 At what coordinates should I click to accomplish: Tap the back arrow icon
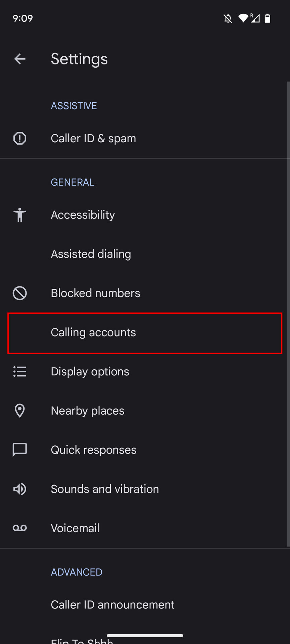pos(20,59)
